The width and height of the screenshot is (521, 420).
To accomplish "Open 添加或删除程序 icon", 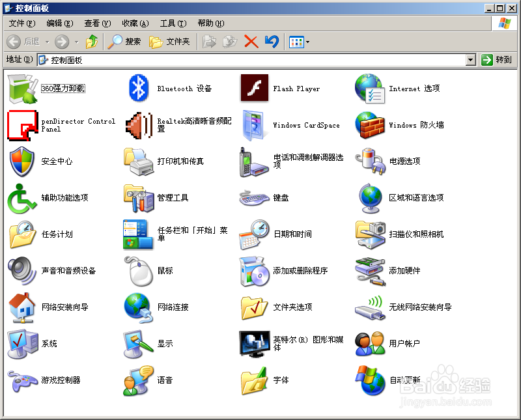I will tap(254, 271).
